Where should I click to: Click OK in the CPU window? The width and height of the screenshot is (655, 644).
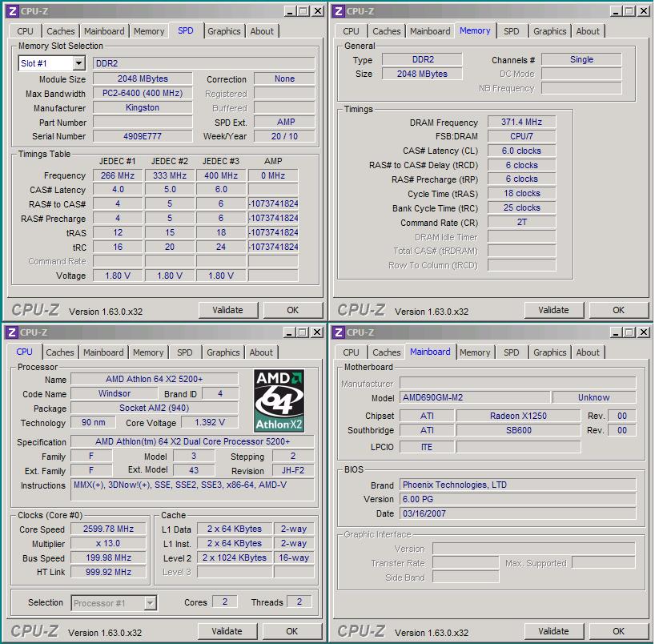click(291, 631)
